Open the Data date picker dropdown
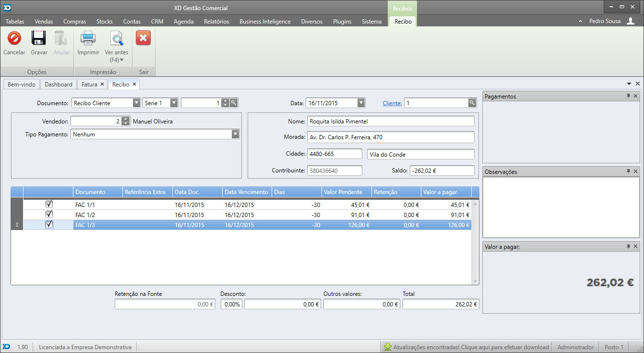This screenshot has height=353, width=644. pos(361,103)
